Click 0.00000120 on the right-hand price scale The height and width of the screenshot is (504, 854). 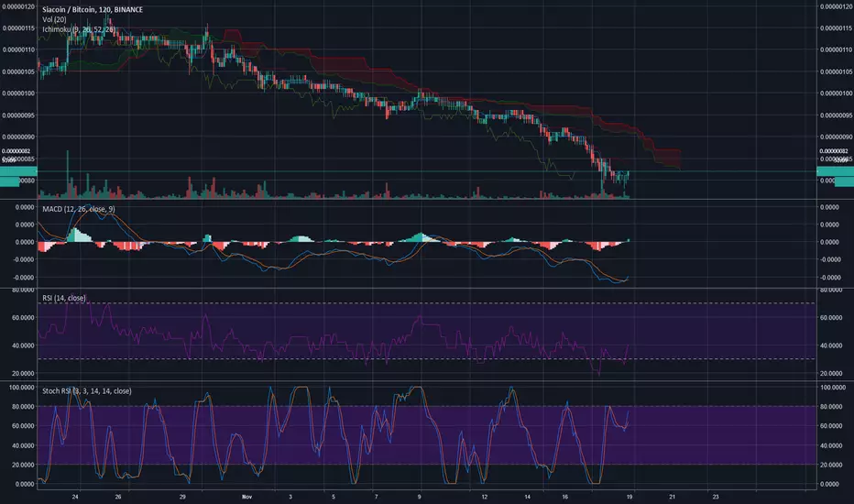point(836,6)
